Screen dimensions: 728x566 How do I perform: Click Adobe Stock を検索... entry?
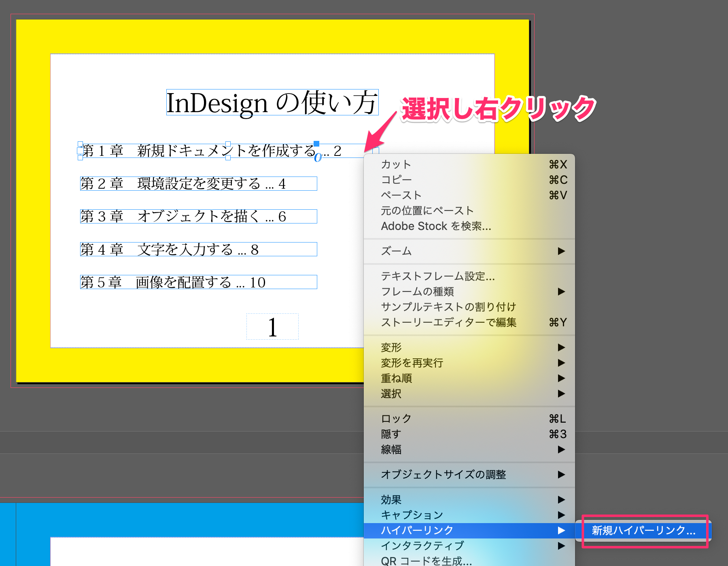(469, 226)
